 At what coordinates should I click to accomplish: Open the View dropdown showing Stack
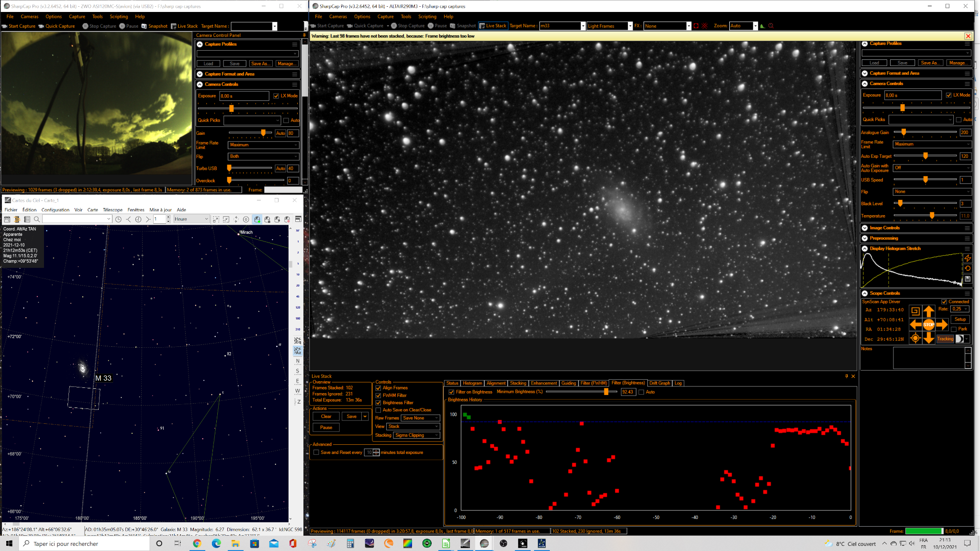pyautogui.click(x=413, y=427)
